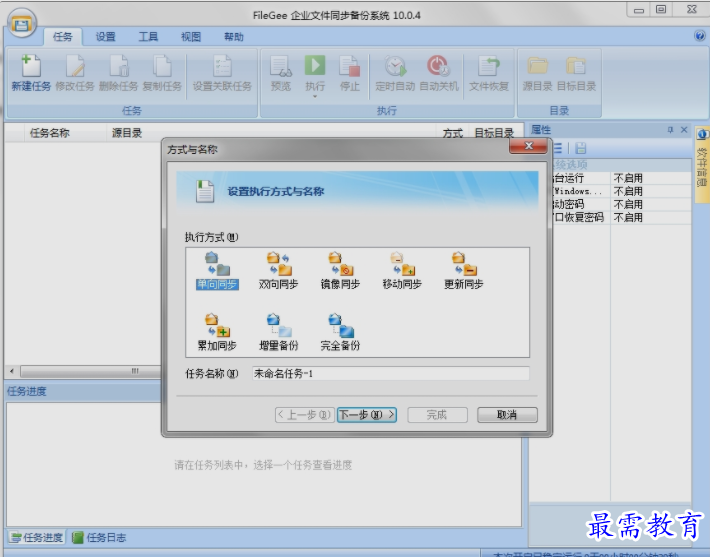Expand the 执行 button dropdown arrow
The image size is (710, 557).
315,96
